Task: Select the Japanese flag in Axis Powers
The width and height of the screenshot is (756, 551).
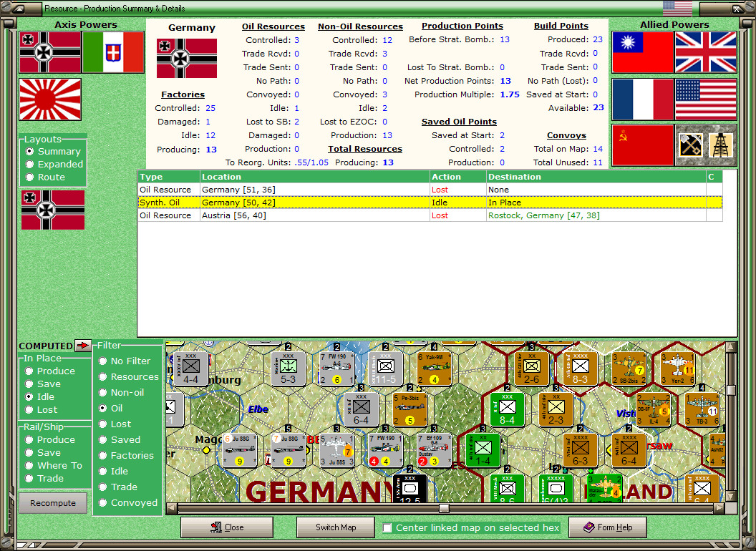Action: tap(49, 99)
